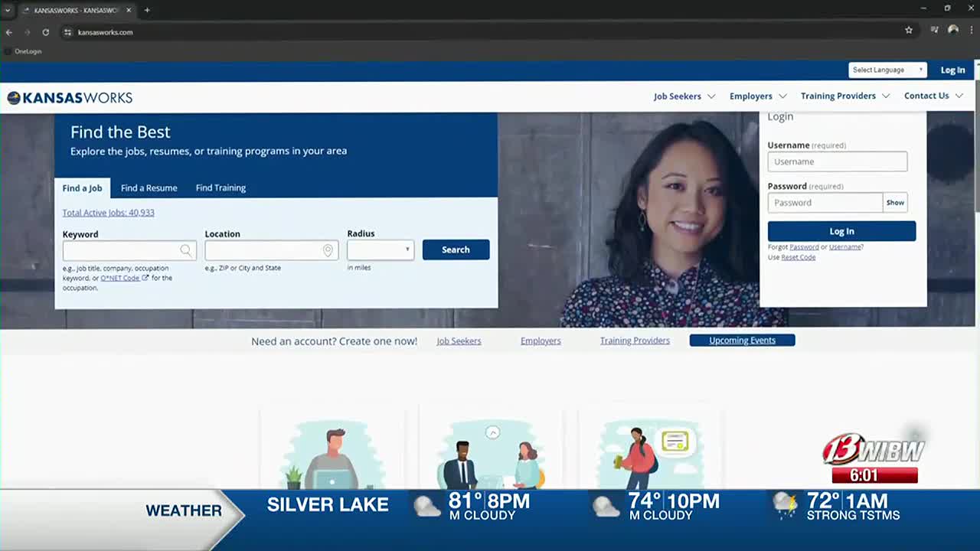Show the password with the Show button
This screenshot has width=980, height=551.
coord(895,203)
